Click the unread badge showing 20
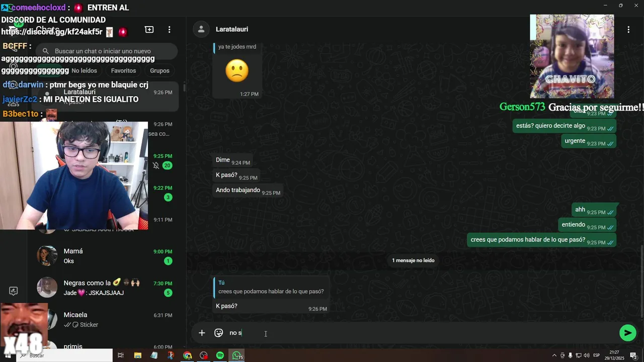Screen dimensions: 644x362 (167, 165)
